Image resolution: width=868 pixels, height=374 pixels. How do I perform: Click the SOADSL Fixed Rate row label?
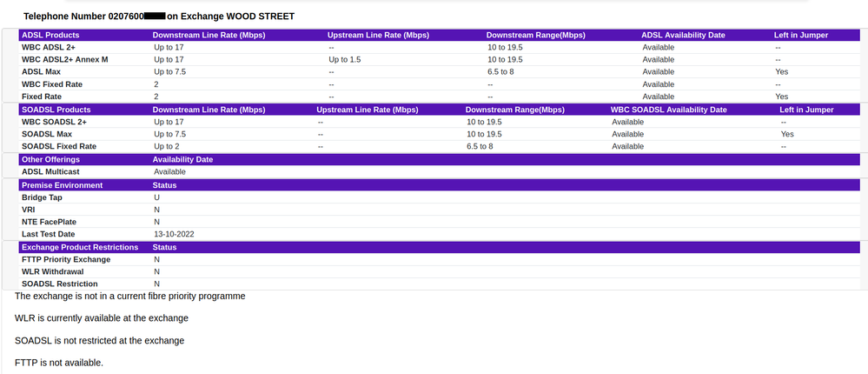59,146
